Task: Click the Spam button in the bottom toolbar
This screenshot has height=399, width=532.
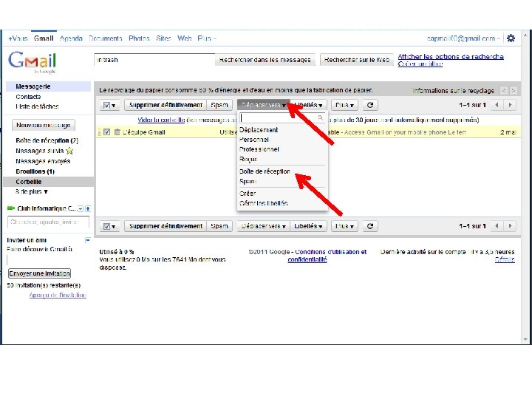Action: tap(219, 226)
